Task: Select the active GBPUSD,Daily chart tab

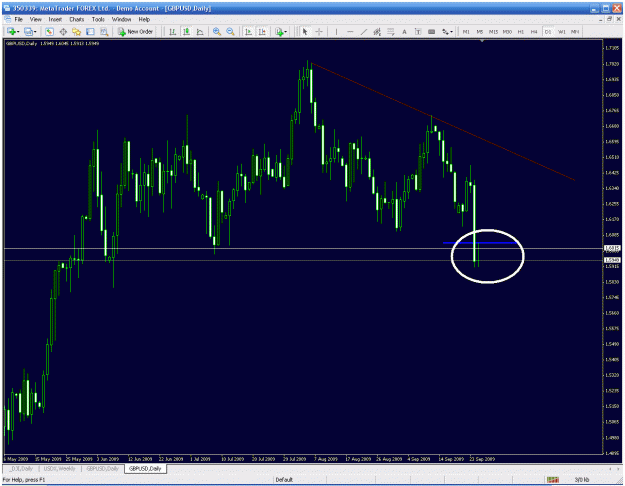Action: coord(145,468)
